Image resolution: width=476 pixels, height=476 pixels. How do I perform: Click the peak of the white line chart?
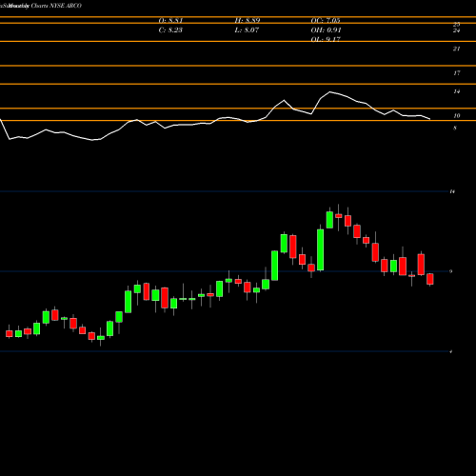coord(329,92)
